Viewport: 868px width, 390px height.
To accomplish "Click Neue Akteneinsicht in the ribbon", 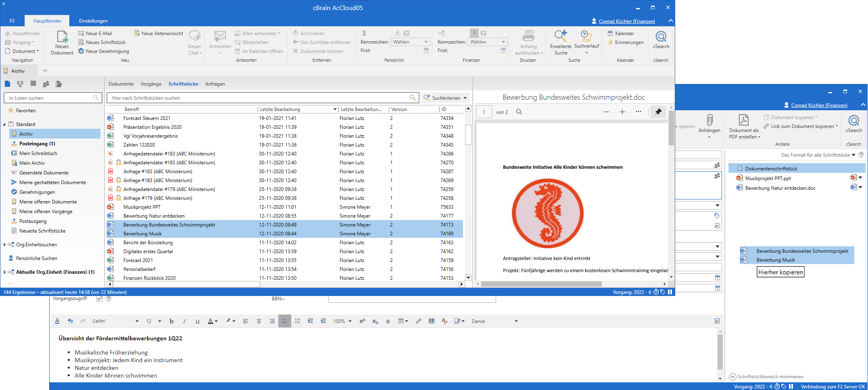I will [x=159, y=33].
